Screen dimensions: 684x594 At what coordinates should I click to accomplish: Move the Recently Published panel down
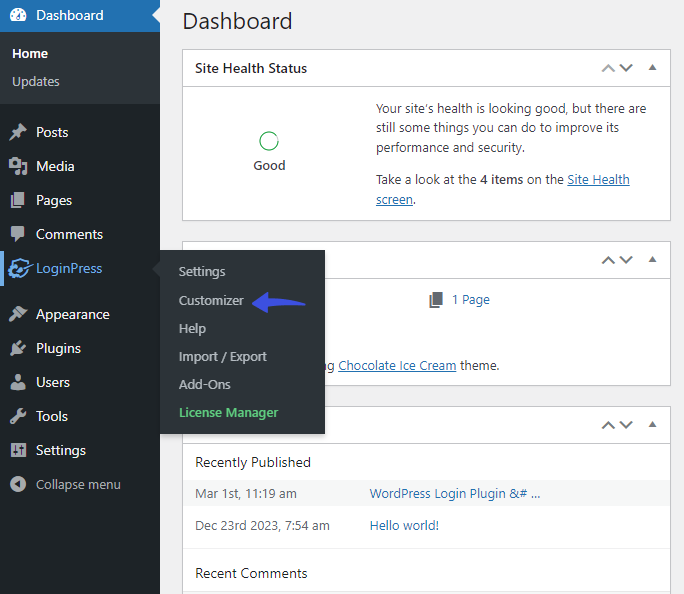tap(626, 425)
